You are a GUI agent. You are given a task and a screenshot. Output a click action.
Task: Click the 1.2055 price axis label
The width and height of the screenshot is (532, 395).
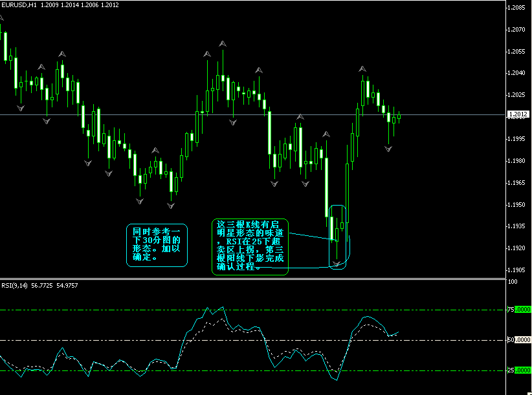tap(516, 52)
